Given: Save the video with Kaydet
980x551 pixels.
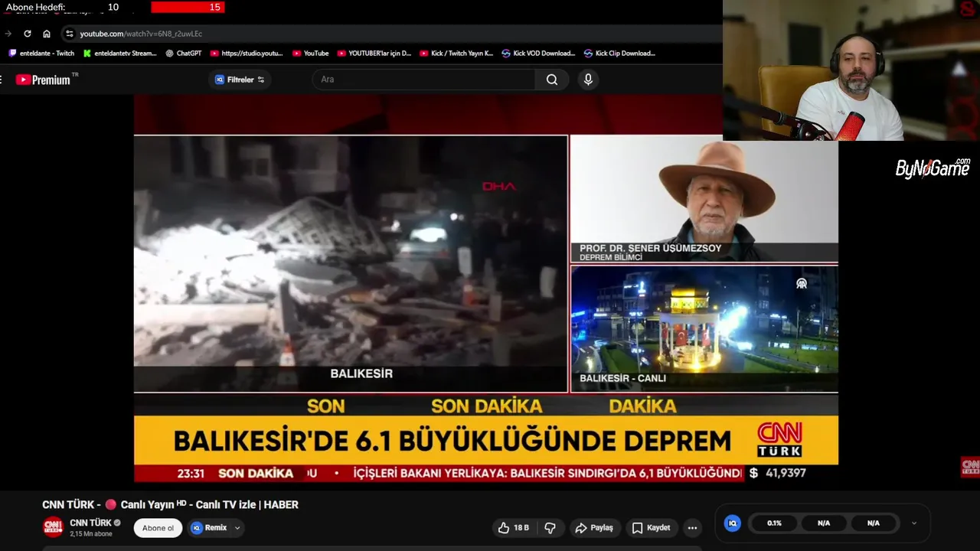Looking at the screenshot, I should tap(652, 528).
